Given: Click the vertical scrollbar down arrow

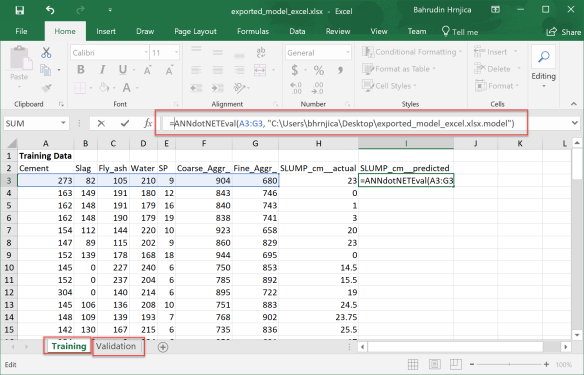Looking at the screenshot, I should (x=577, y=335).
